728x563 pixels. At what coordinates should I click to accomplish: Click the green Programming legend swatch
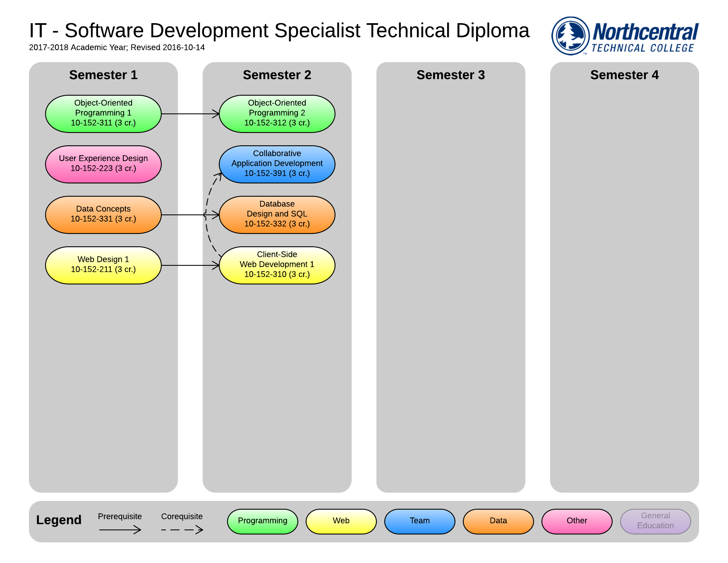coord(263,521)
